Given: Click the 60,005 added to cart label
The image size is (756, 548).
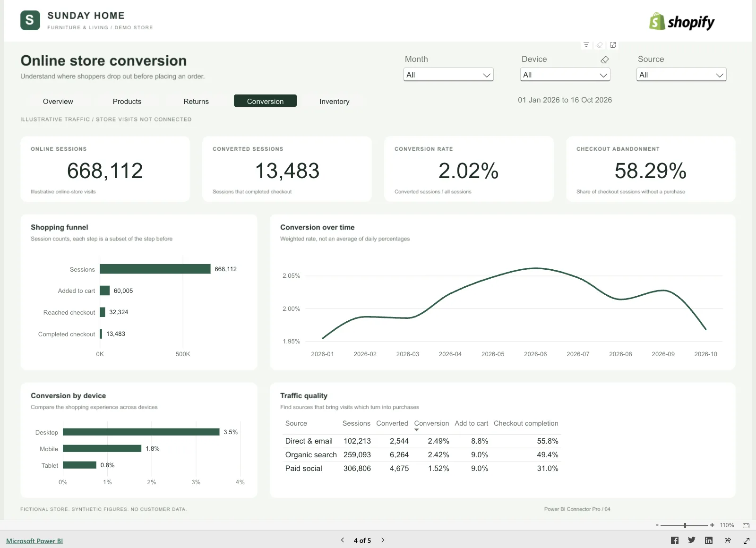Looking at the screenshot, I should tap(123, 291).
